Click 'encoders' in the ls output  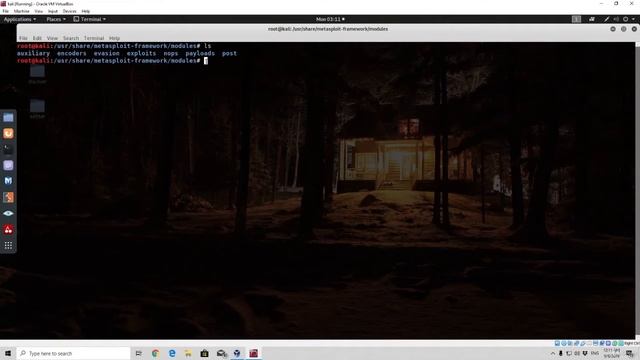point(71,53)
